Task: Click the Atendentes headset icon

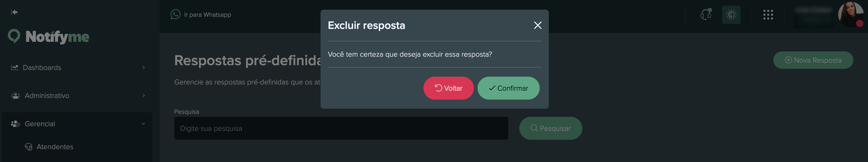Action: click(x=28, y=146)
